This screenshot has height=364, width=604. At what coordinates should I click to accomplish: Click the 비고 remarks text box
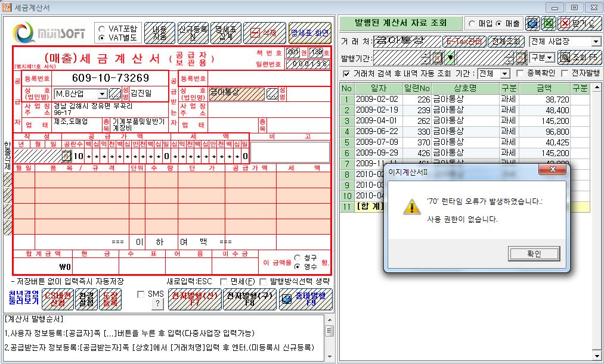coord(290,152)
